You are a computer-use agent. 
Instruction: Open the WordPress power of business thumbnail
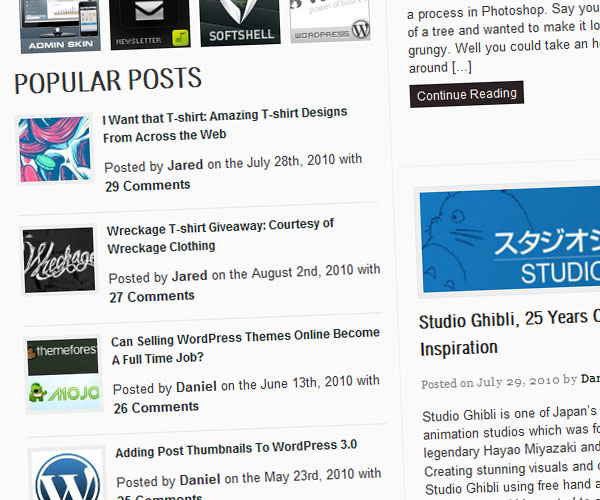coord(330,20)
